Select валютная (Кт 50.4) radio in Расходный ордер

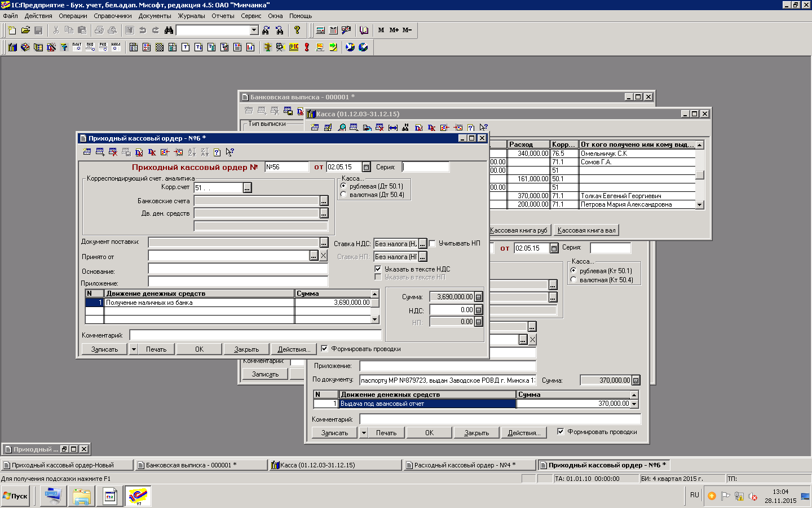pyautogui.click(x=573, y=279)
